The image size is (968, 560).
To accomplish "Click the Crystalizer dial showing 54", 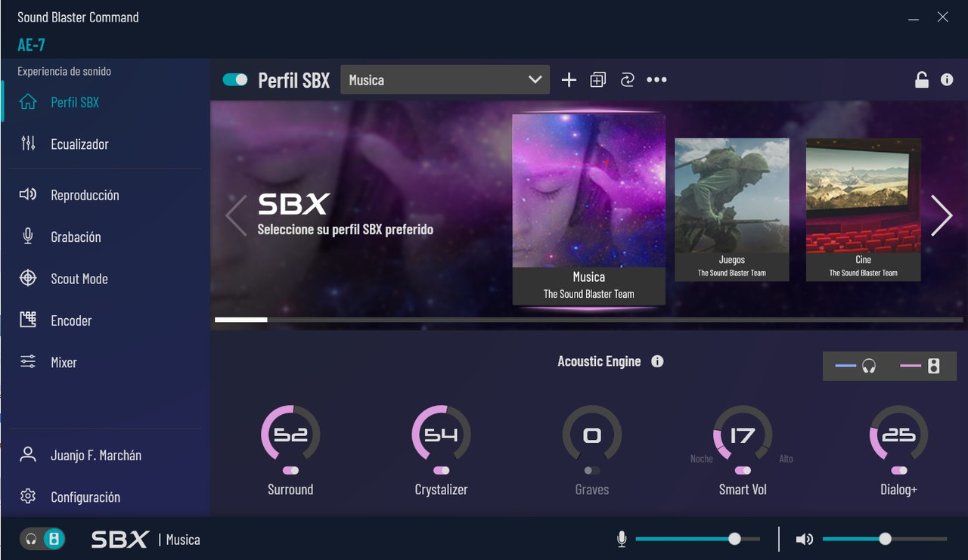I will [441, 435].
